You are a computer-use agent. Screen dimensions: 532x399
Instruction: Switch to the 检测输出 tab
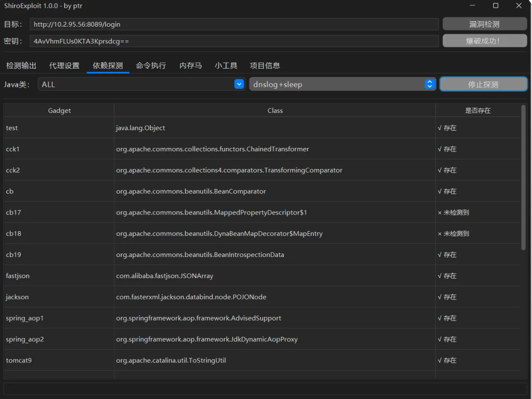pos(21,66)
